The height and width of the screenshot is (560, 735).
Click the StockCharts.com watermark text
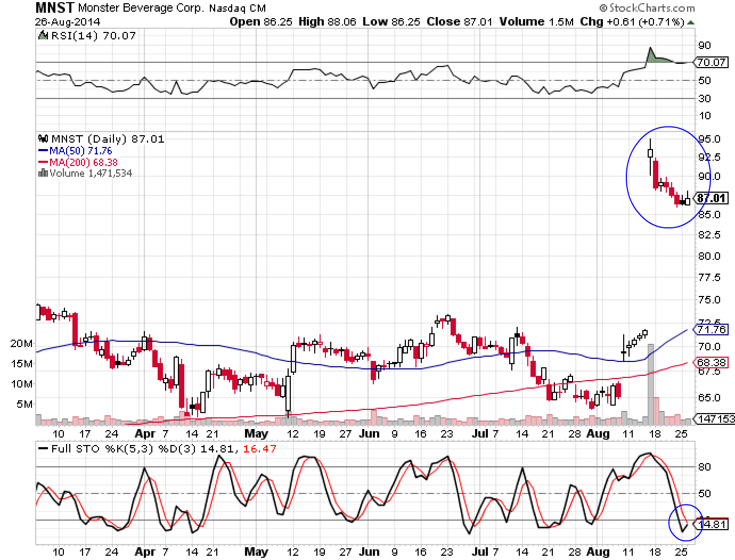[x=652, y=8]
